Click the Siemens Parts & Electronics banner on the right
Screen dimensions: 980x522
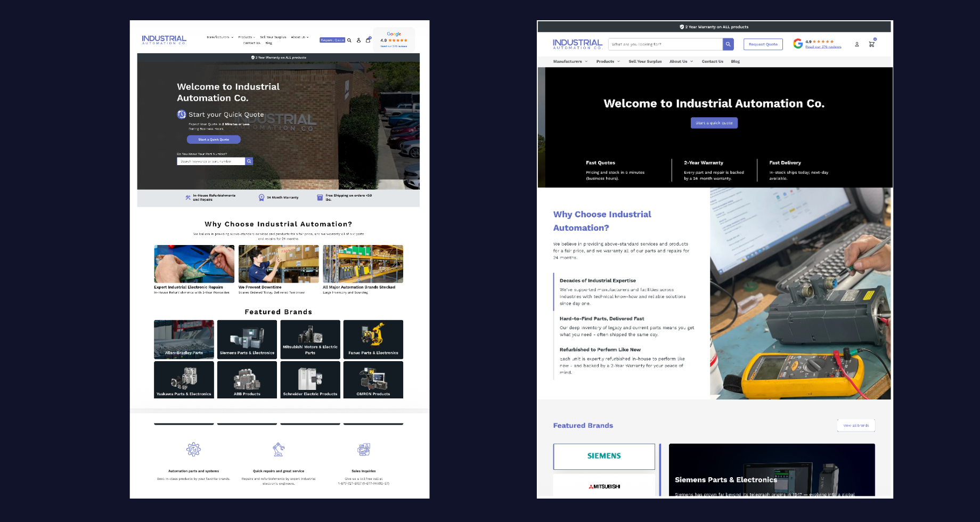772,470
